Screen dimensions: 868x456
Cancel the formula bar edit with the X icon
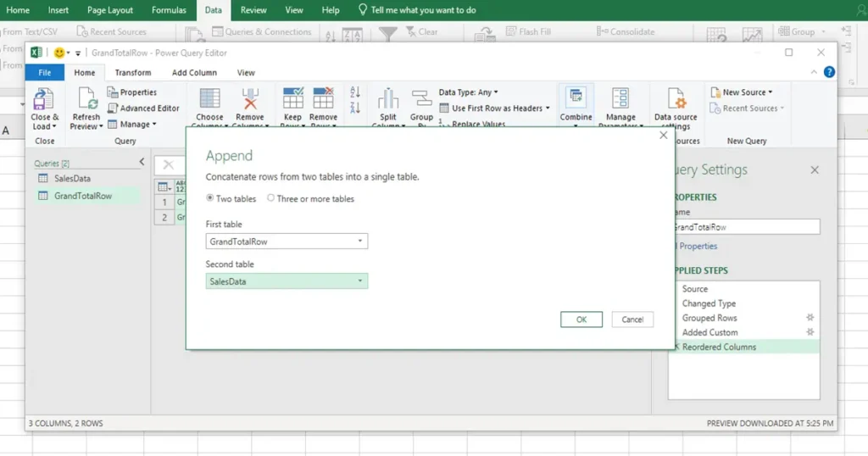click(x=169, y=165)
